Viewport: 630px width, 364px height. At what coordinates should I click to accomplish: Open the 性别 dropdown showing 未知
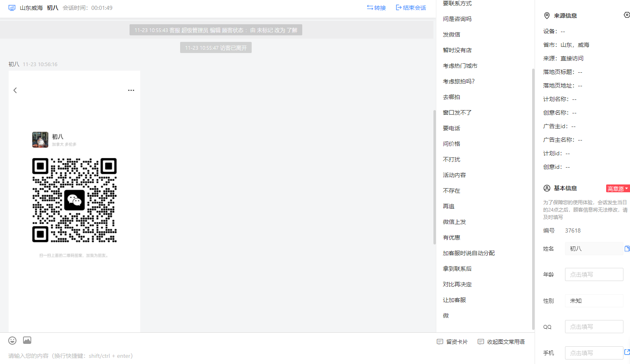click(594, 301)
